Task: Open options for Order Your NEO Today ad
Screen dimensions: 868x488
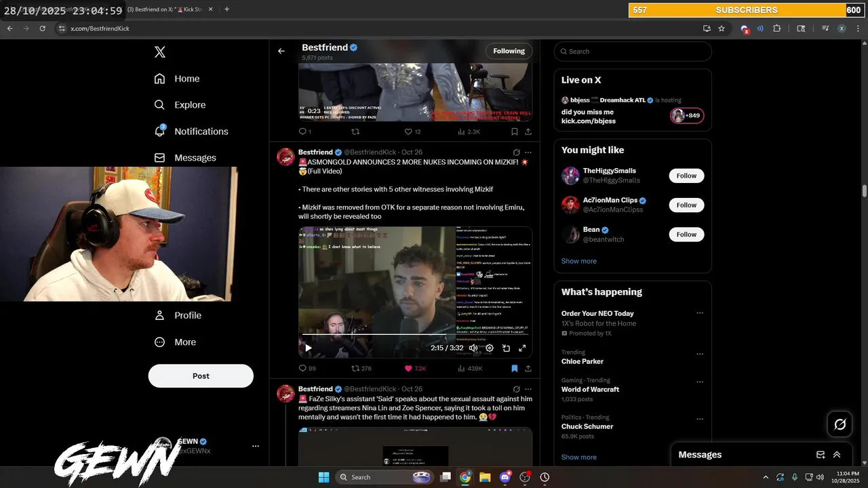Action: click(x=700, y=313)
